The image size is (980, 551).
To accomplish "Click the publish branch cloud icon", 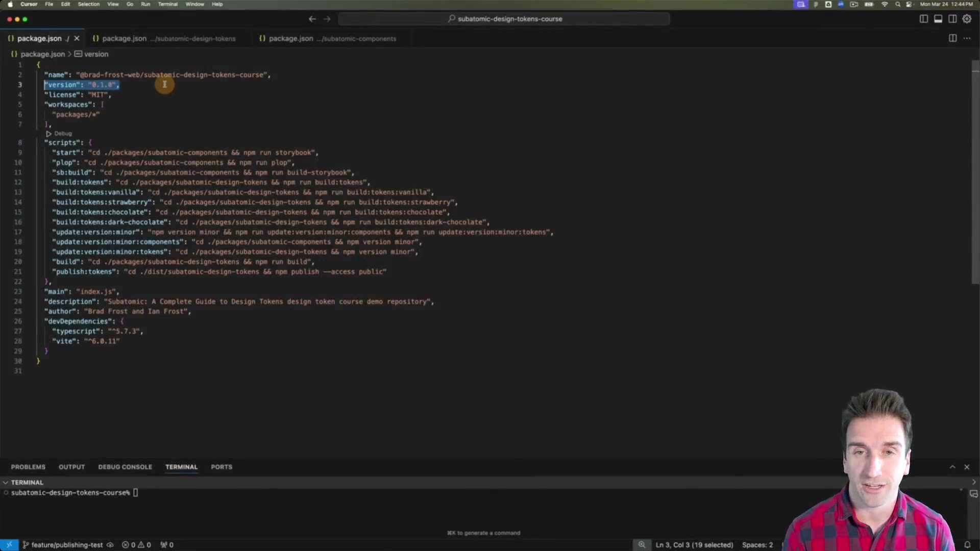I will [110, 545].
